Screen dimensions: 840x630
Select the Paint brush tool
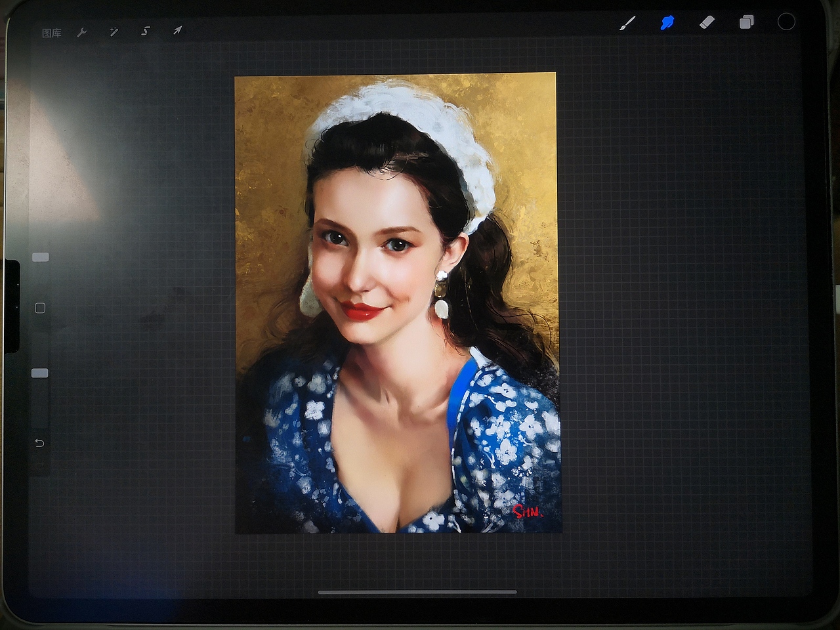point(627,24)
